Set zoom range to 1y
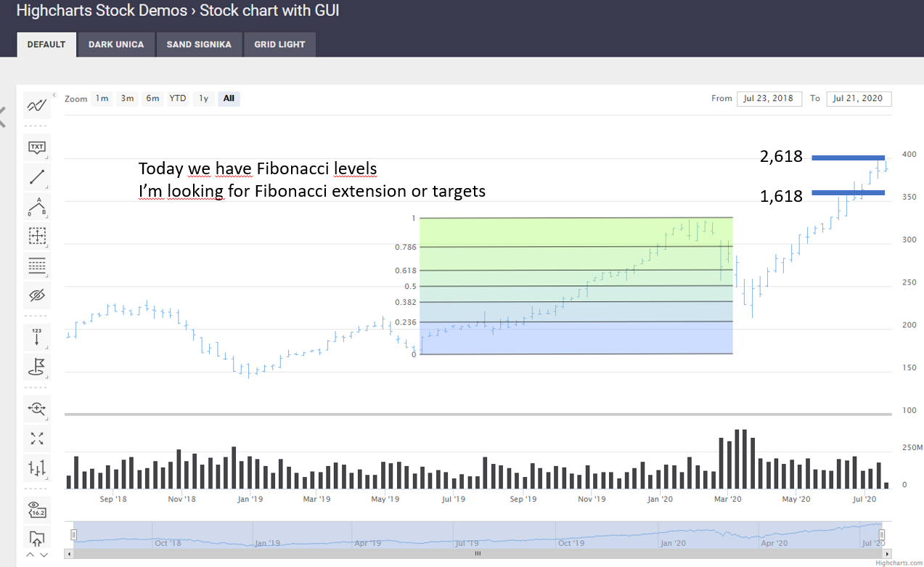 [204, 99]
